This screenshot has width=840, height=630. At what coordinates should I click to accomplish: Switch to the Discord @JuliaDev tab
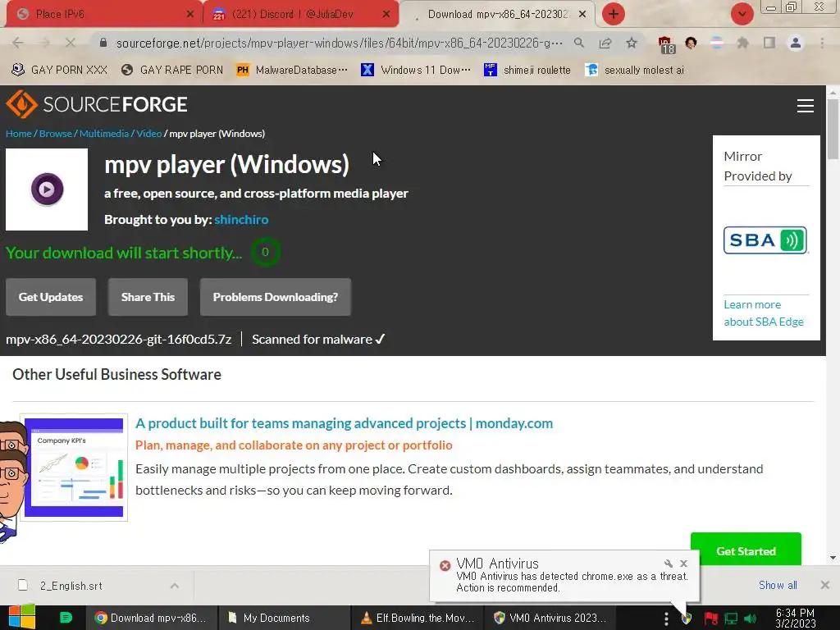(x=300, y=14)
